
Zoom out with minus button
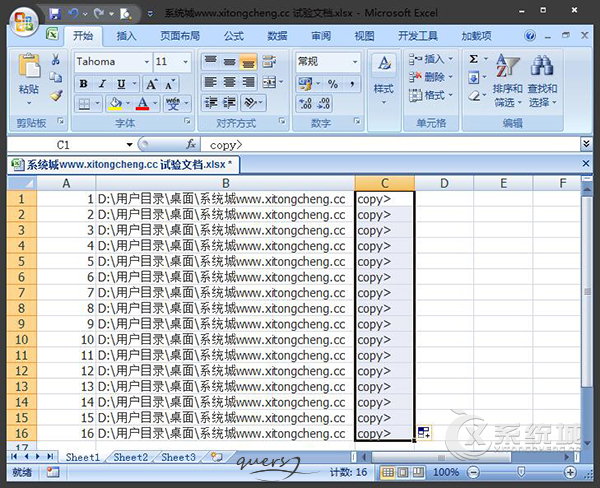[473, 472]
